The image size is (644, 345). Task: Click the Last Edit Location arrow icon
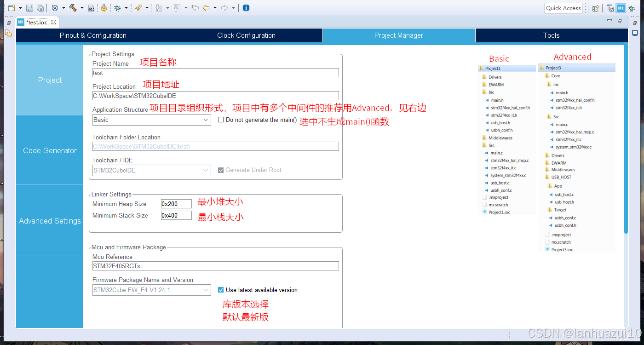(x=195, y=8)
